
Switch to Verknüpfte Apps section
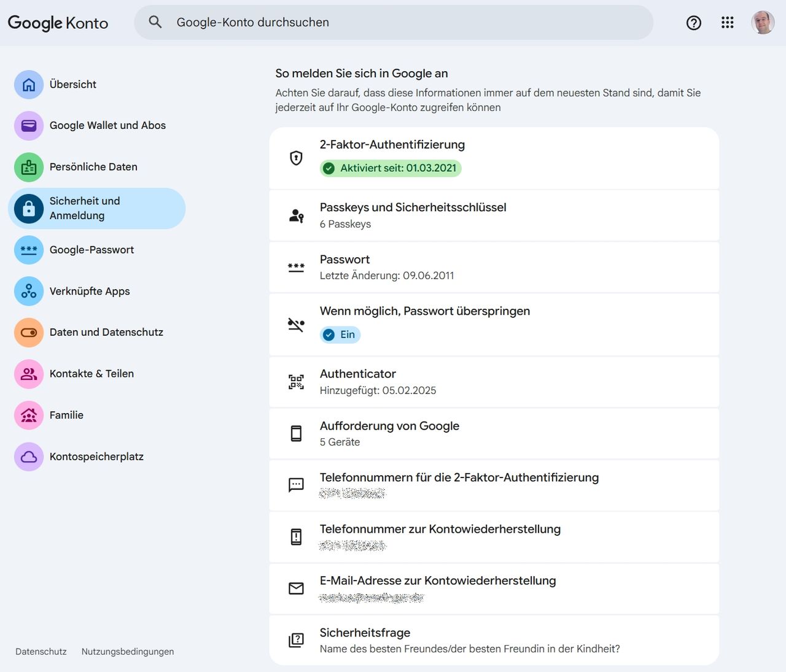[96, 292]
